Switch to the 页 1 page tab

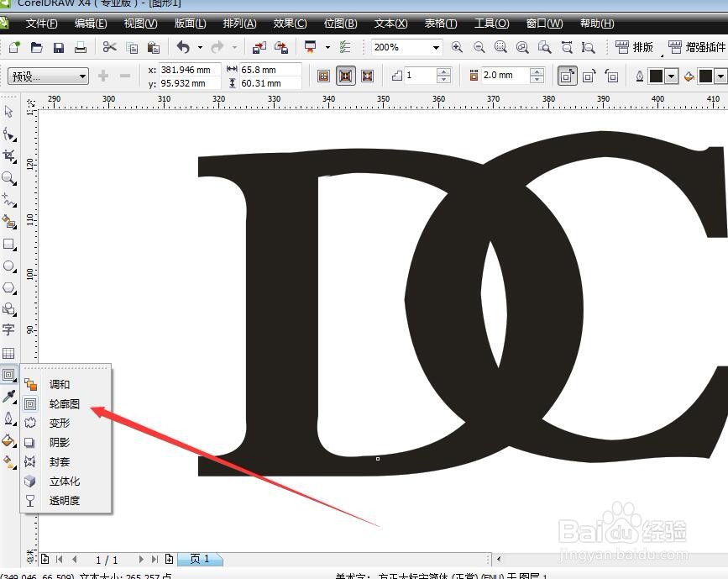tap(200, 559)
